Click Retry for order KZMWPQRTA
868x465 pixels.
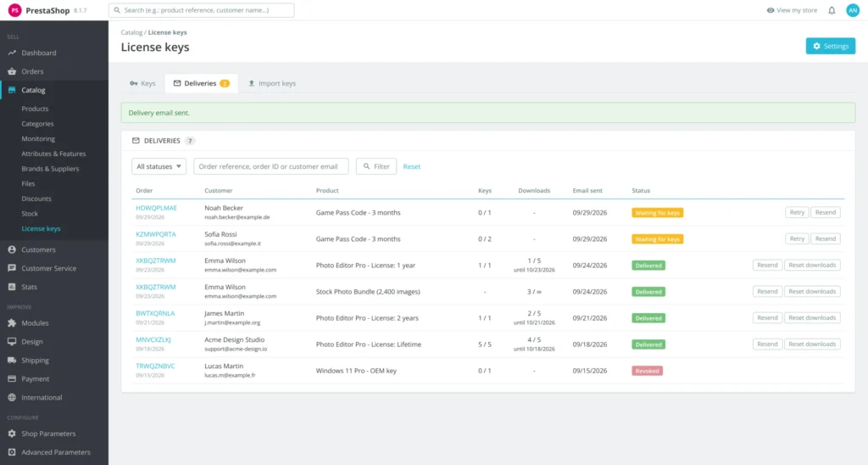(x=797, y=239)
